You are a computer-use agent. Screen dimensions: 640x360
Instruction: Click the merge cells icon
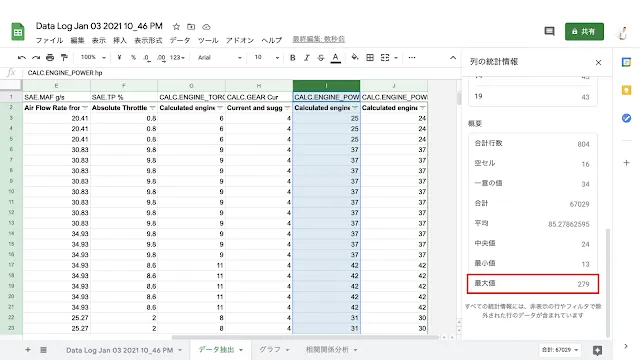385,58
